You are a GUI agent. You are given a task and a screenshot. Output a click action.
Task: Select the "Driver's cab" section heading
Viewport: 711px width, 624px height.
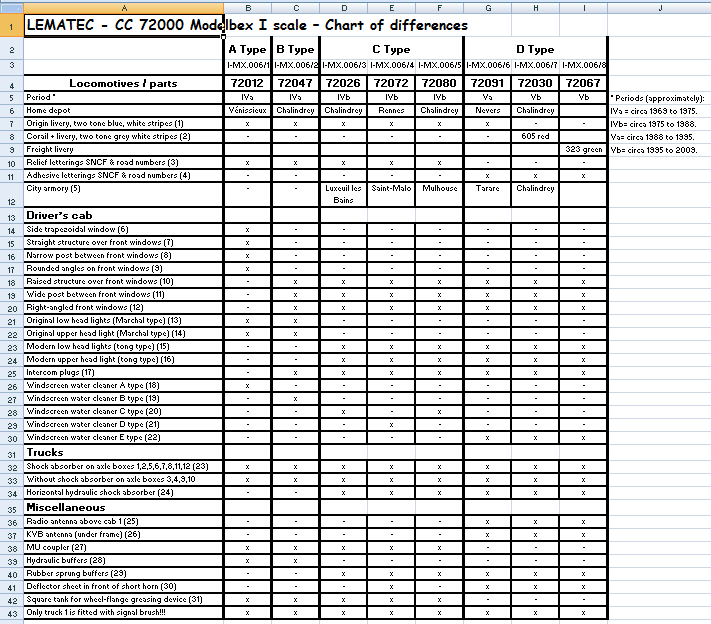[123, 215]
